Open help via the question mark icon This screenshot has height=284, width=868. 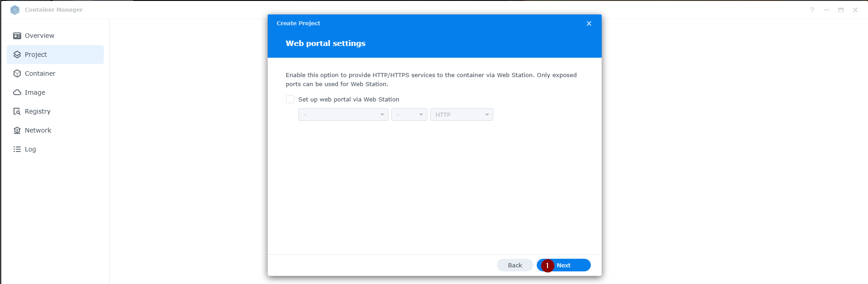812,10
